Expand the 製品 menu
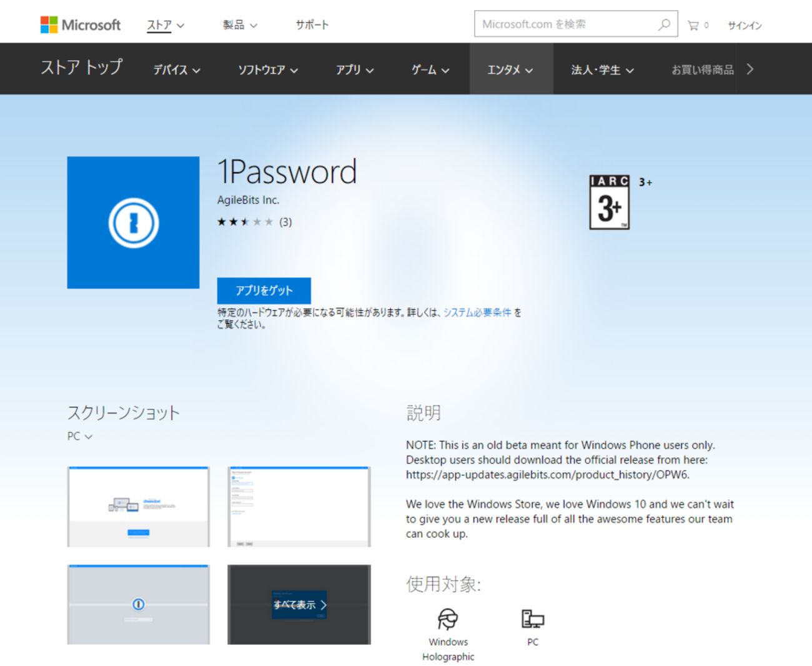 click(240, 26)
